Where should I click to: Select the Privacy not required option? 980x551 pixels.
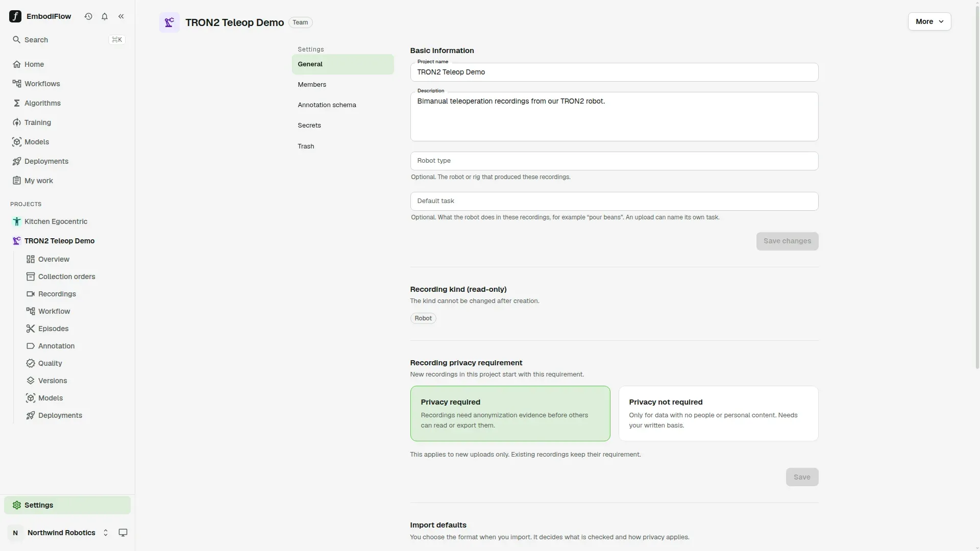click(718, 413)
